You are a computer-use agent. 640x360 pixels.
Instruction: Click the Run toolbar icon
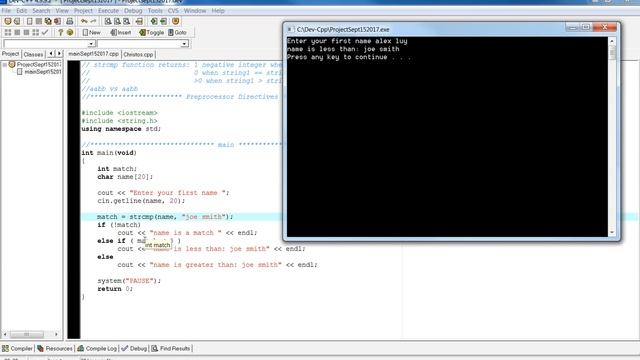pyautogui.click(x=17, y=32)
